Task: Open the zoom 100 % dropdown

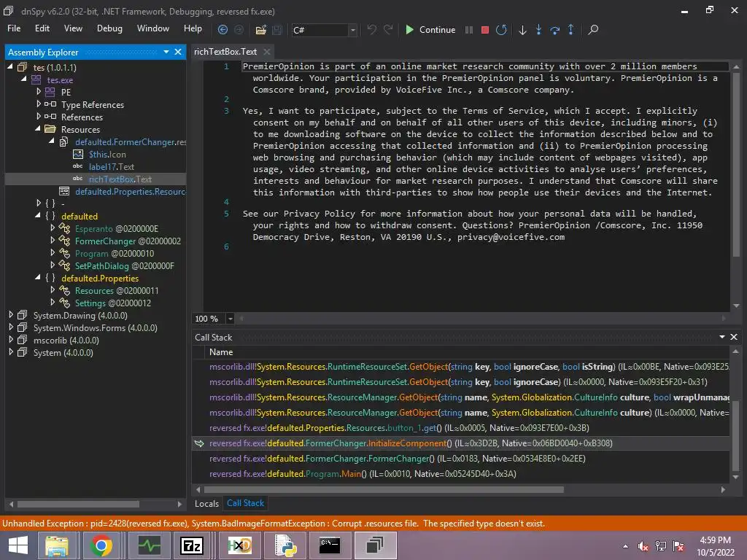Action: [x=230, y=319]
